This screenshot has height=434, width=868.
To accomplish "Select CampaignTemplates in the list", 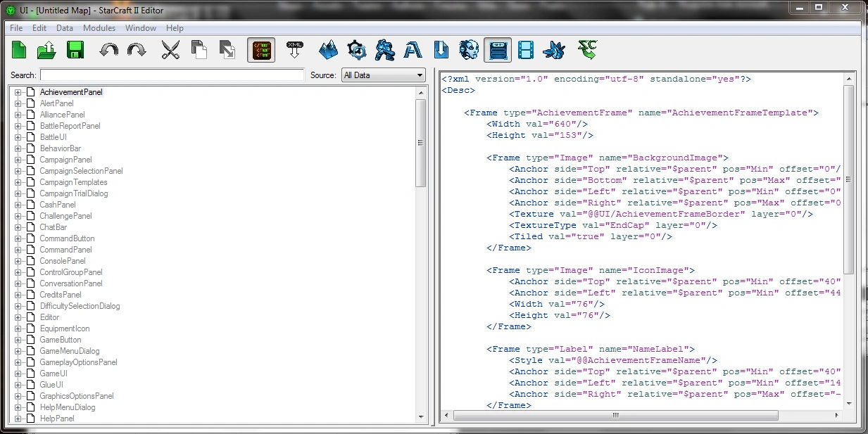I will 73,182.
